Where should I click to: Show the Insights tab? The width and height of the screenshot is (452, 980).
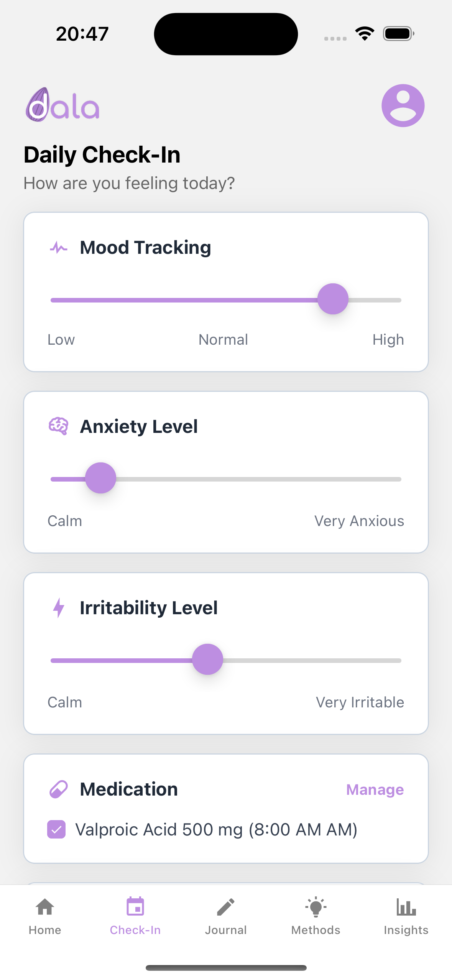(406, 916)
